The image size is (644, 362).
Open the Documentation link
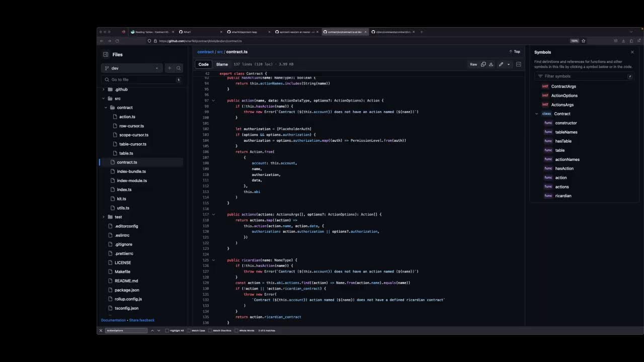pos(113,320)
